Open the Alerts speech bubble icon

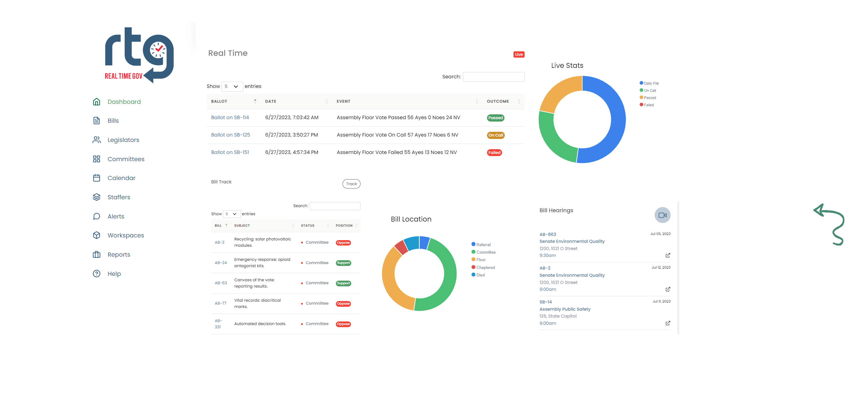(x=97, y=216)
